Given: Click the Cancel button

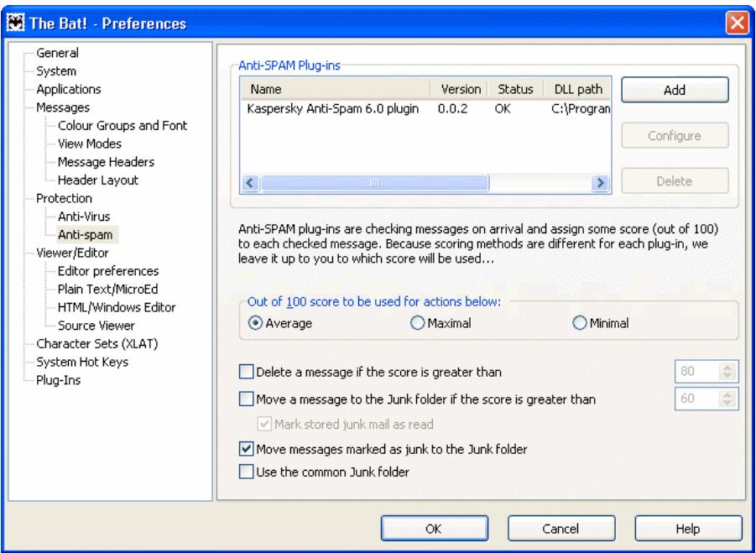Looking at the screenshot, I should (x=561, y=529).
